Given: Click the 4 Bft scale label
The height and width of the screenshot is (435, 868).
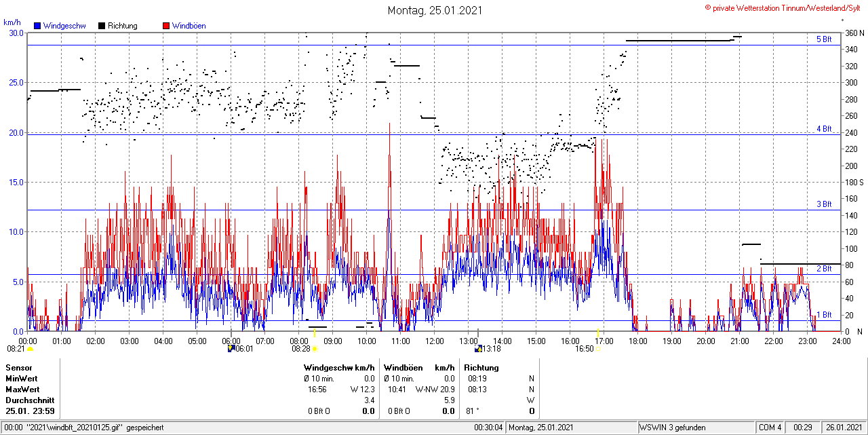Looking at the screenshot, I should 824,128.
